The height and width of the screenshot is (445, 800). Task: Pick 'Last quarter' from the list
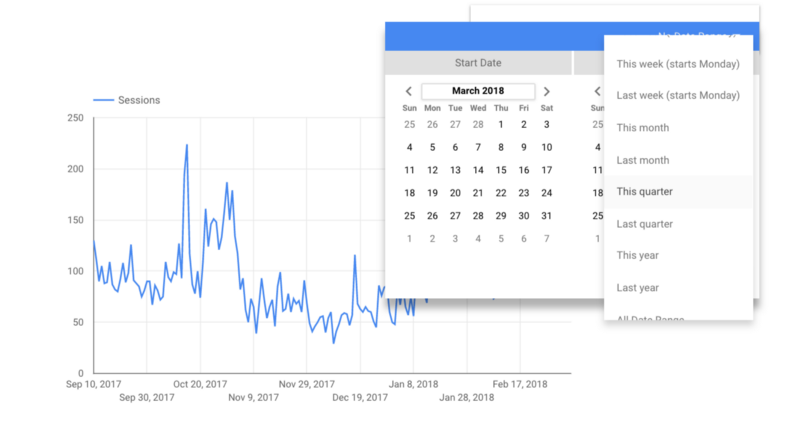(x=645, y=224)
